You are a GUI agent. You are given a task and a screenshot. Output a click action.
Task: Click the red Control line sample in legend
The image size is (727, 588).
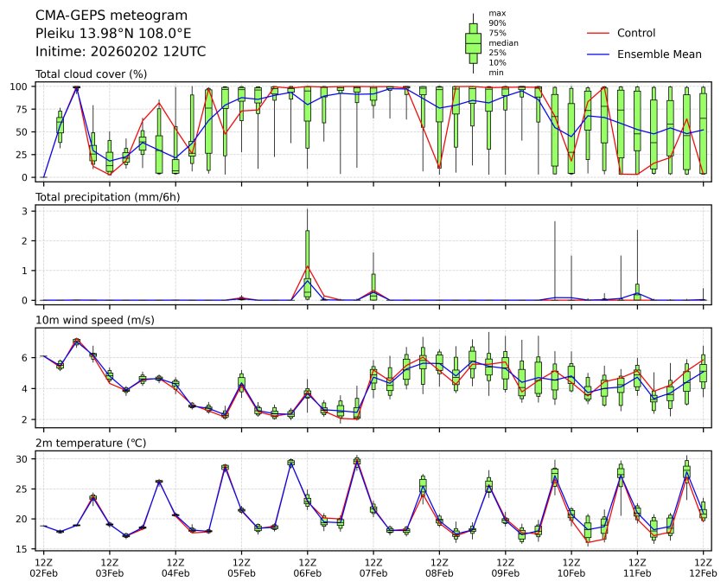(599, 33)
